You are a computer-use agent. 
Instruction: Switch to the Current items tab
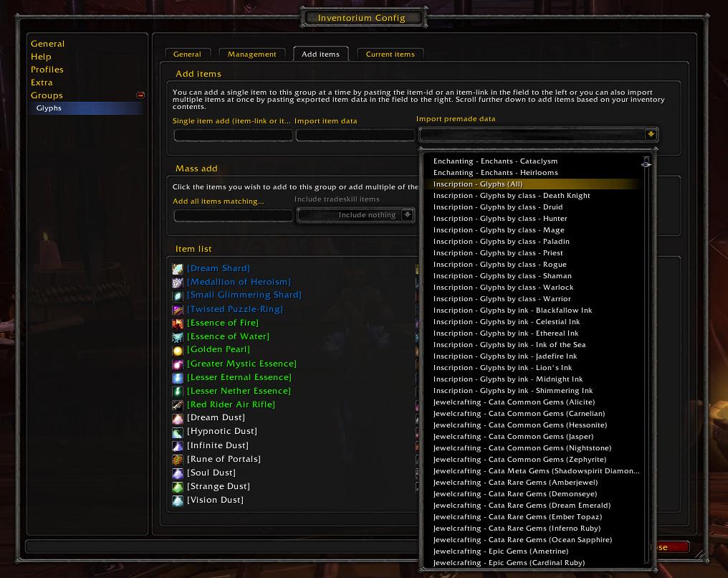tap(390, 55)
